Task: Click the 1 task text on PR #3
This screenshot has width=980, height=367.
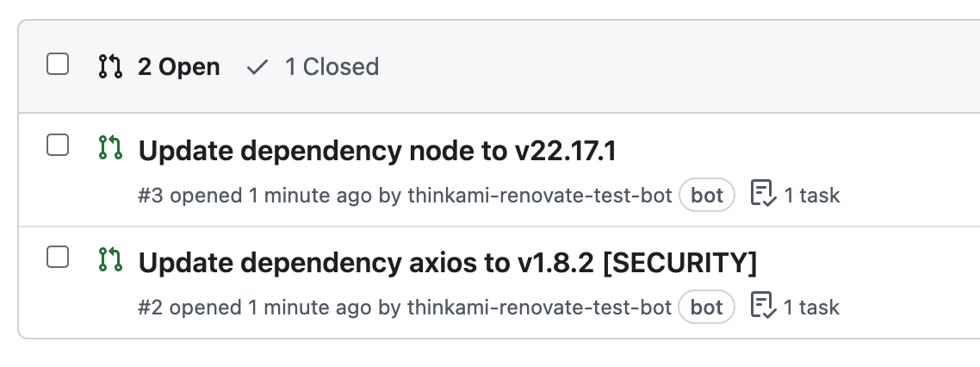Action: click(811, 196)
